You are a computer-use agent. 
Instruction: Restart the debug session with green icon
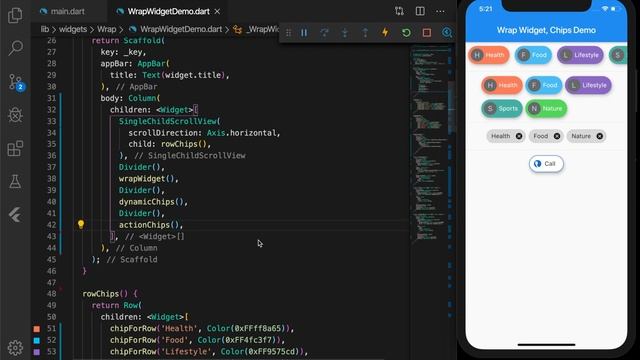click(406, 33)
